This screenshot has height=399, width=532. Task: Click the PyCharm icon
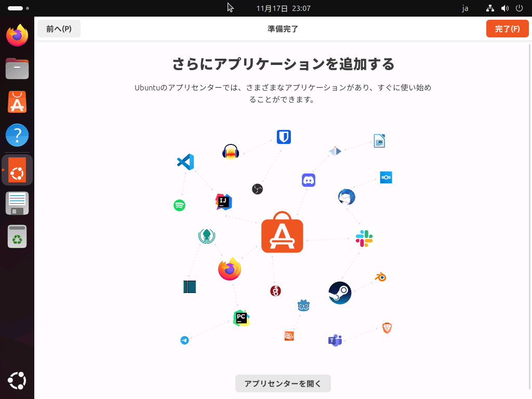tap(241, 317)
